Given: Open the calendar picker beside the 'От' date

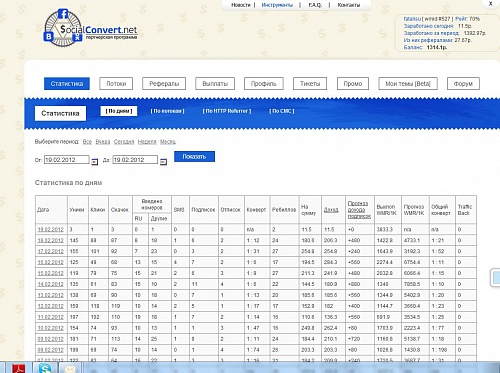Looking at the screenshot, I should pyautogui.click(x=95, y=162).
